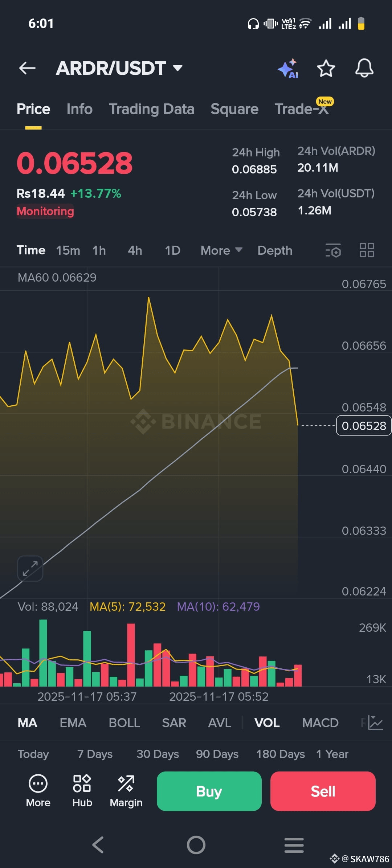
Task: Tap Android recent apps button
Action: (294, 845)
